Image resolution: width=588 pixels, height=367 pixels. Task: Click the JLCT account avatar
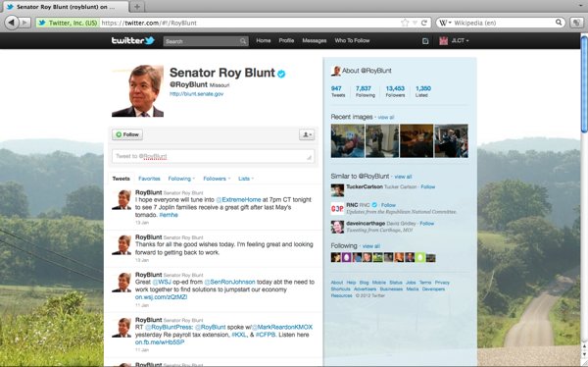pyautogui.click(x=443, y=40)
